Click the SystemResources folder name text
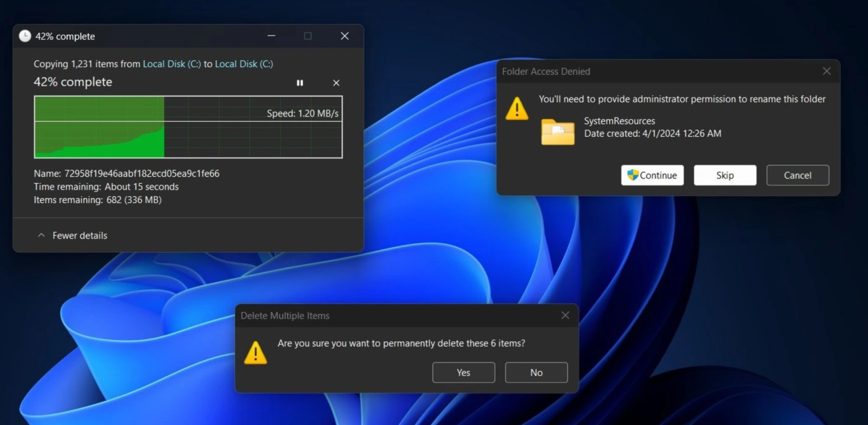The height and width of the screenshot is (425, 868). [x=620, y=121]
